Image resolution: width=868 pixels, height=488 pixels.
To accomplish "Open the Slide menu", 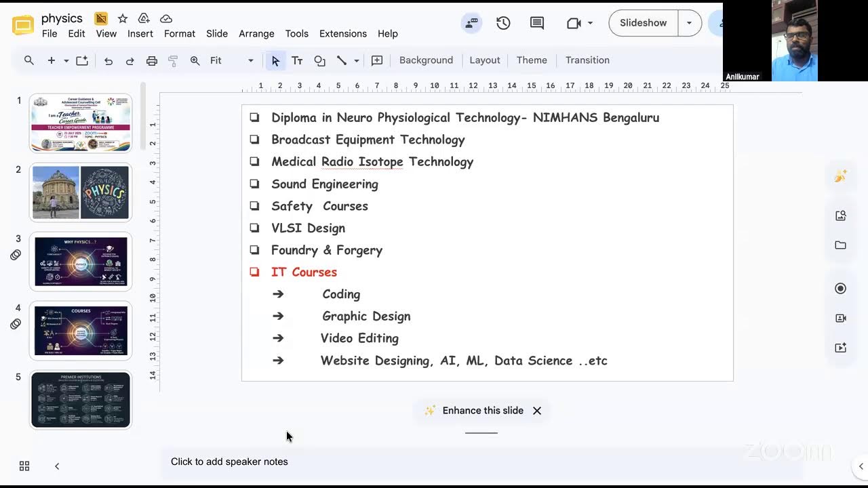I will [217, 34].
